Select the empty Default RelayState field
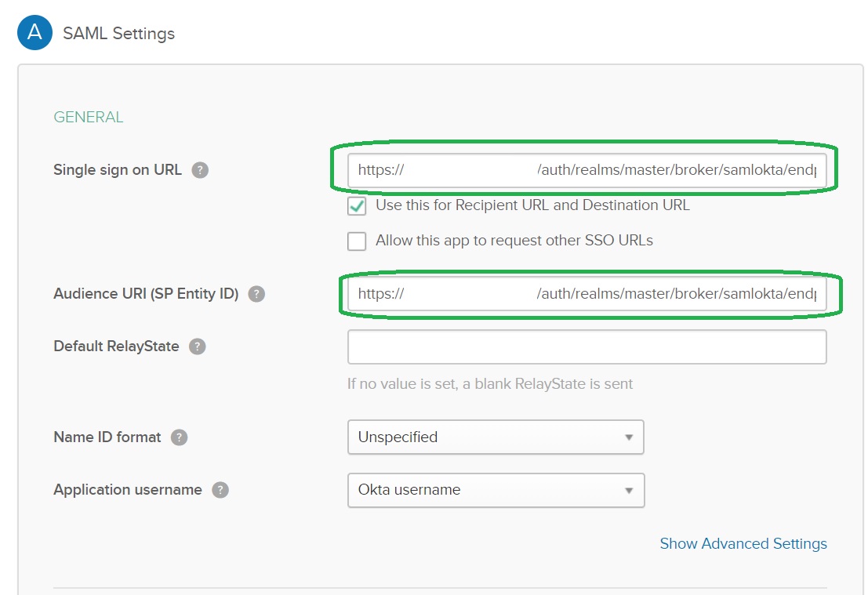Screen dimensions: 868x595 point(587,346)
